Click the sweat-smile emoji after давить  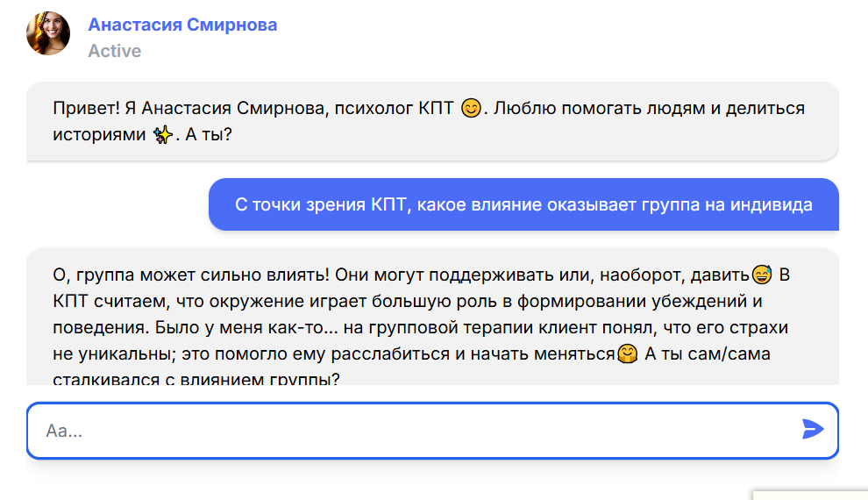click(x=762, y=275)
